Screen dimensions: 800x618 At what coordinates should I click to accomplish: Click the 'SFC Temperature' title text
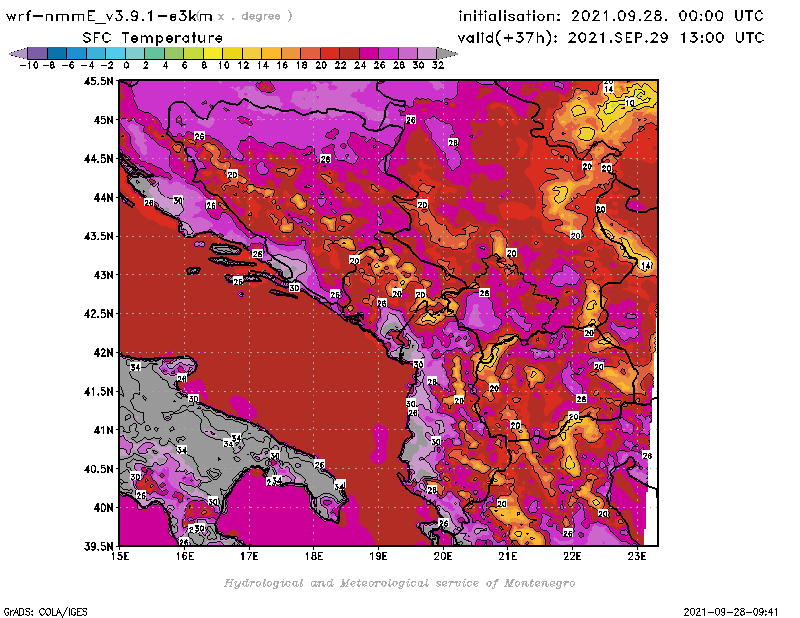(153, 38)
